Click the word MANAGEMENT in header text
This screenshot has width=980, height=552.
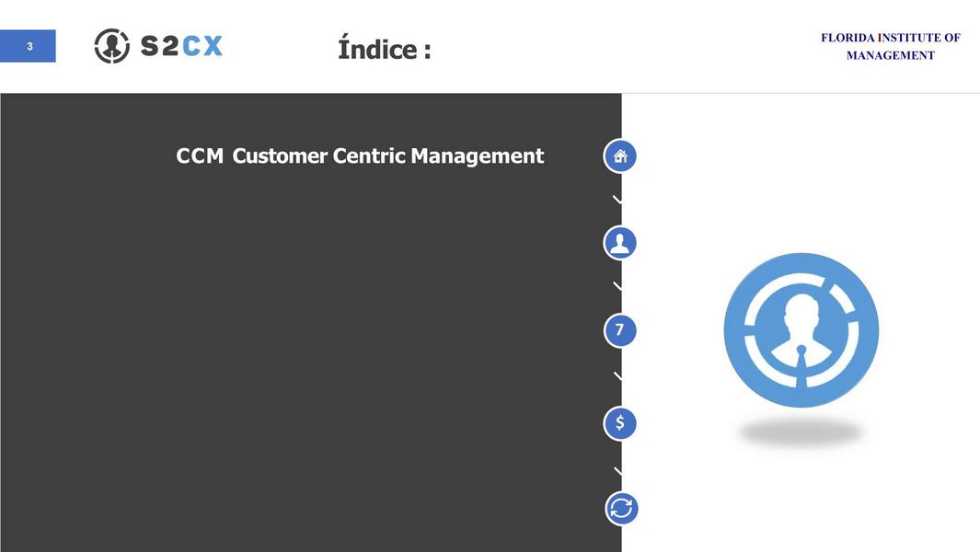[x=890, y=55]
